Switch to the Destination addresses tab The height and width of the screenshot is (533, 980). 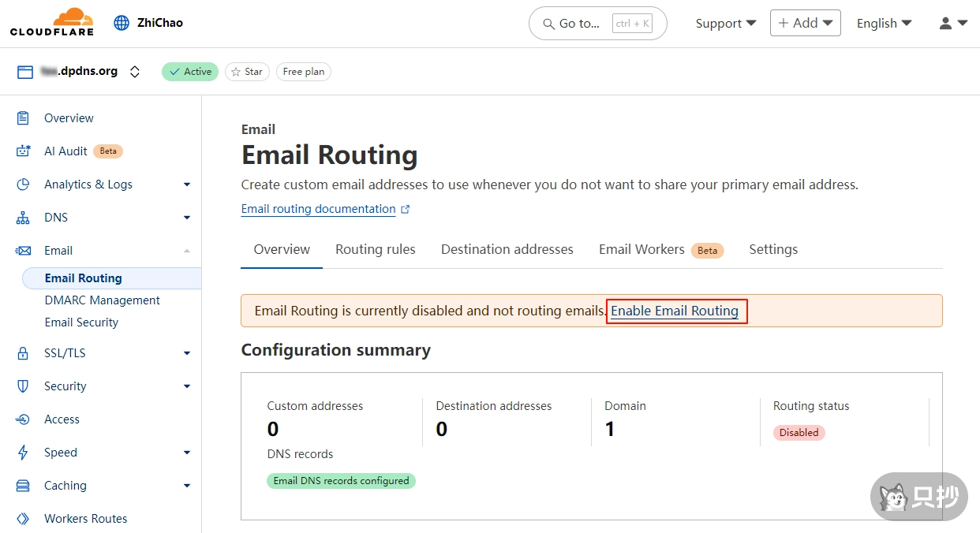click(x=507, y=249)
